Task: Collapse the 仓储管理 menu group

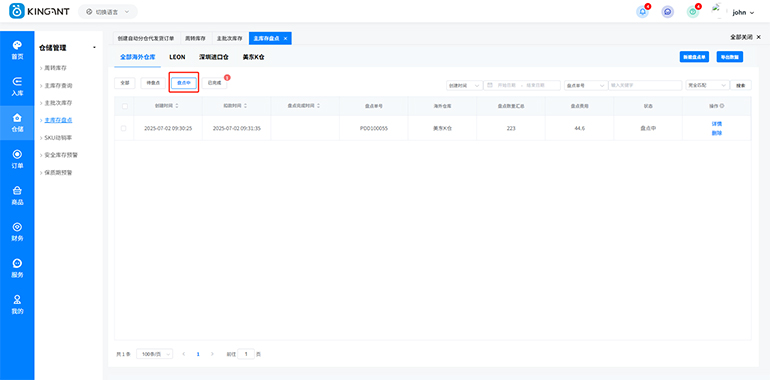Action: tap(94, 48)
